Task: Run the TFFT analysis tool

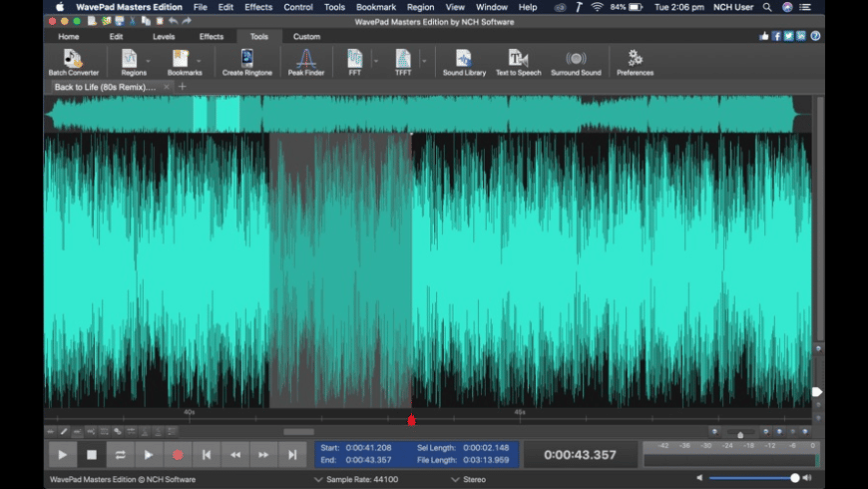Action: coord(403,62)
